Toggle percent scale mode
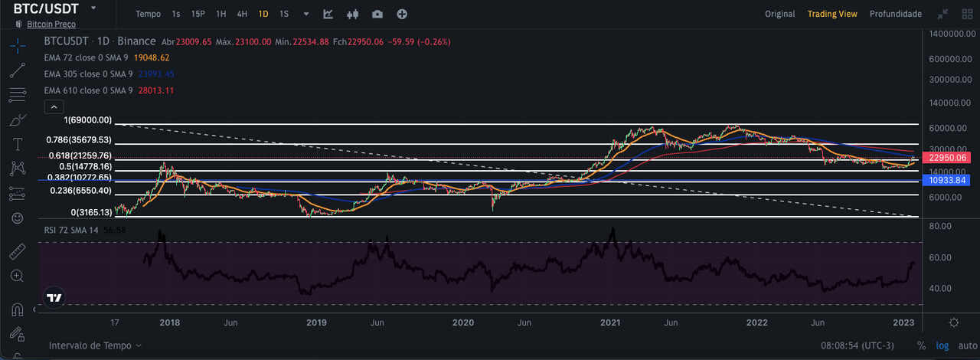 click(921, 346)
